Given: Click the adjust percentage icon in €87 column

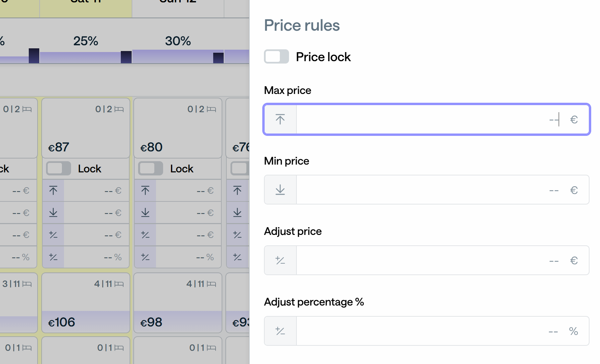Looking at the screenshot, I should click(x=53, y=257).
